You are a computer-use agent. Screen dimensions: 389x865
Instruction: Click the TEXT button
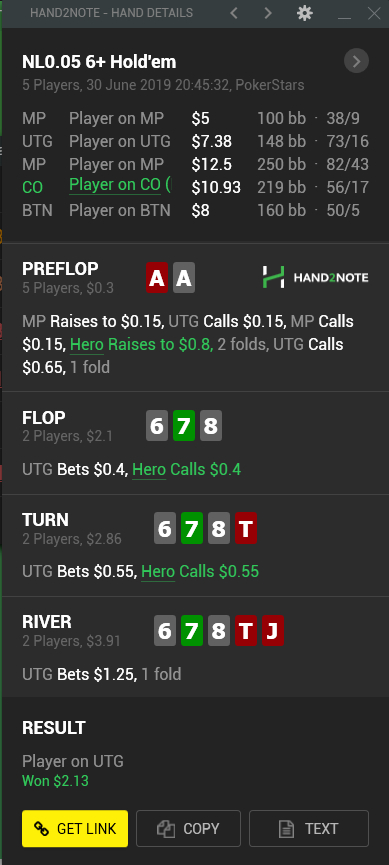[309, 829]
